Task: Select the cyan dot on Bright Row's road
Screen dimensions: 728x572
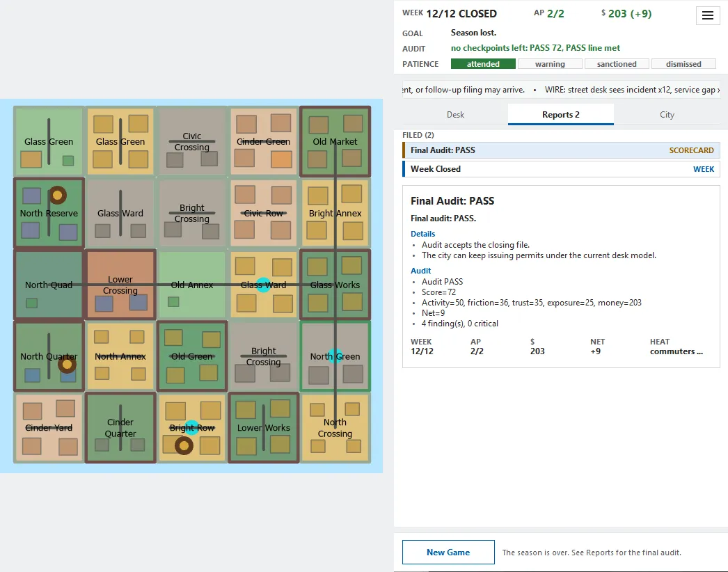Action: click(192, 427)
